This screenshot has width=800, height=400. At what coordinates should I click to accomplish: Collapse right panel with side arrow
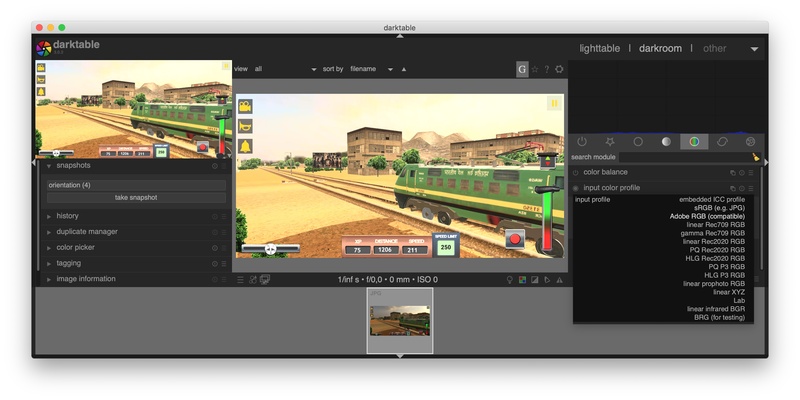766,162
